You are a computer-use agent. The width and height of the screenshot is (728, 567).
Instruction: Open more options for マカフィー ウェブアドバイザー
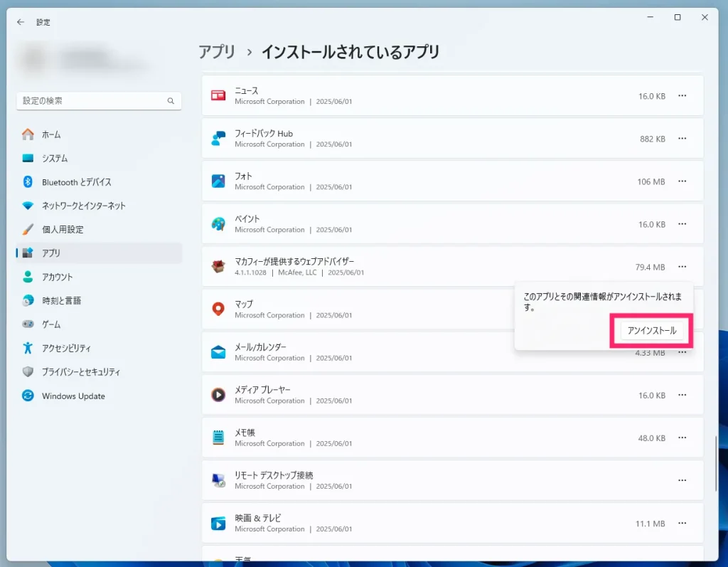click(x=682, y=267)
